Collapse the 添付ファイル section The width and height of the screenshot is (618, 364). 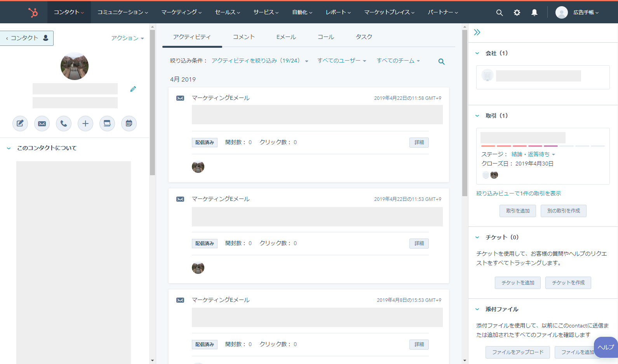tap(477, 309)
